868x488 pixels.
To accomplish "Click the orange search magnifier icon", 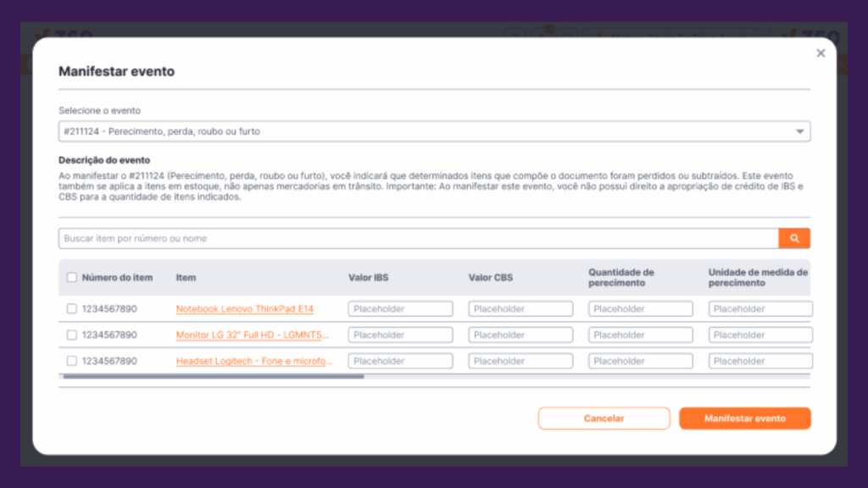I will (x=794, y=239).
